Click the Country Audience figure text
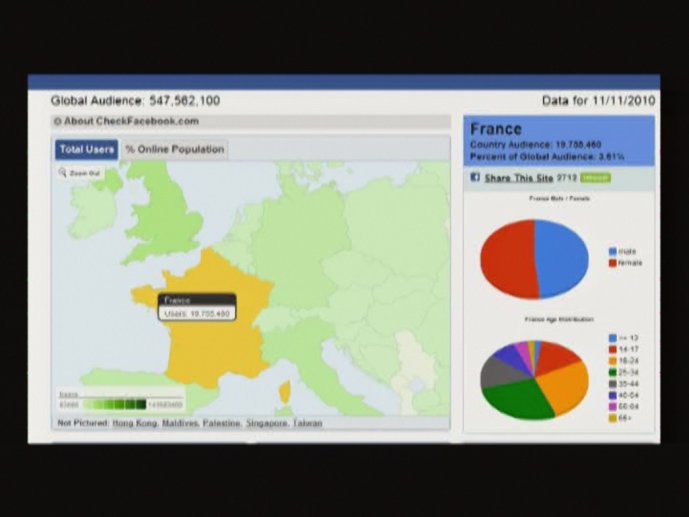The height and width of the screenshot is (517, 689). tap(535, 145)
